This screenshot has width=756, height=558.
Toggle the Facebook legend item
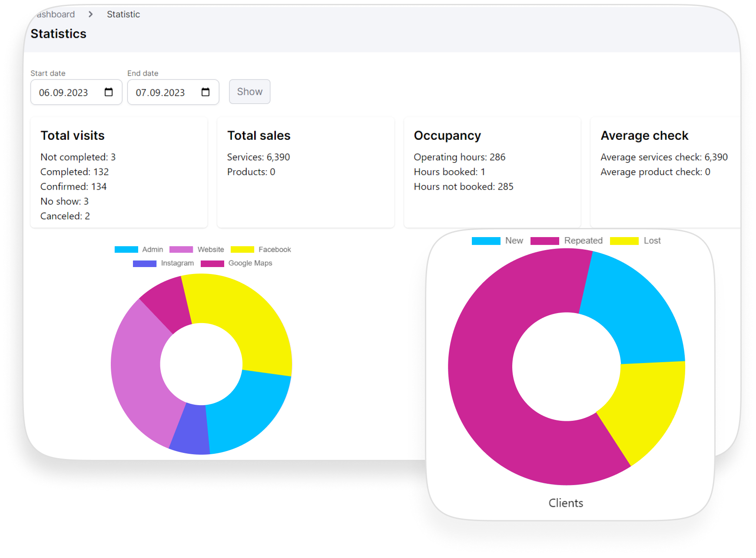pos(261,250)
